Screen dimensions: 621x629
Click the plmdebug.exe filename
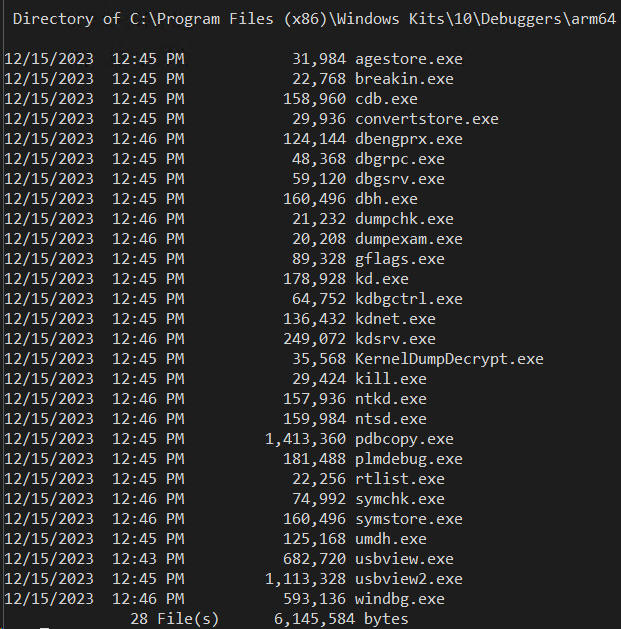click(x=408, y=459)
